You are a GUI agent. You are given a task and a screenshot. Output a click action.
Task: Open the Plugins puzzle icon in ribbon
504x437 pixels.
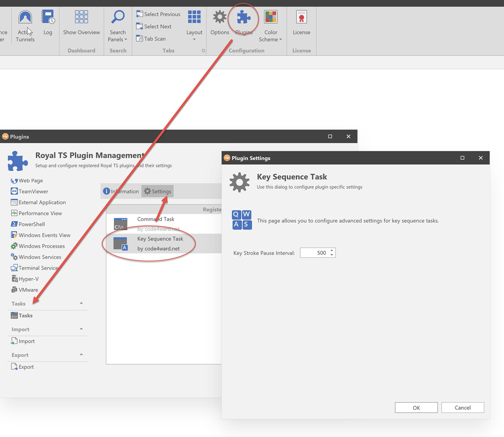[x=244, y=19]
